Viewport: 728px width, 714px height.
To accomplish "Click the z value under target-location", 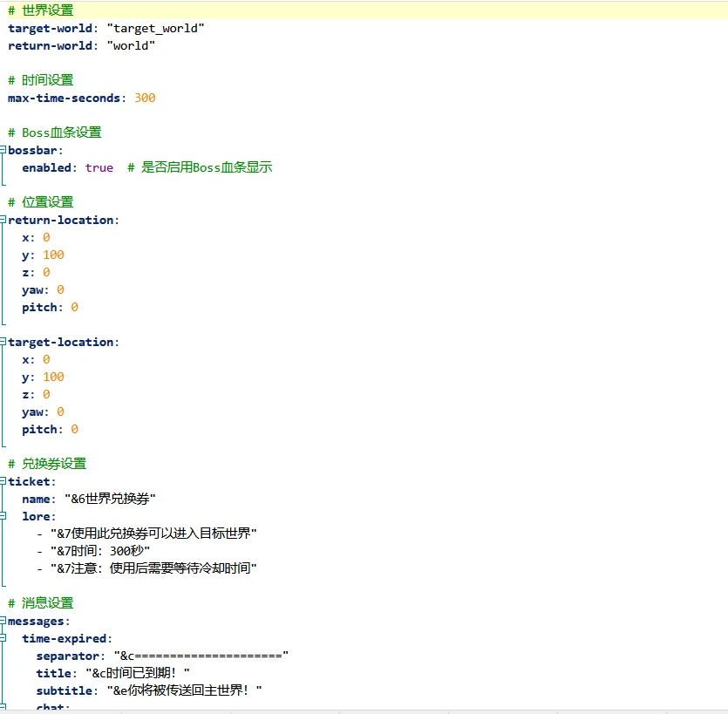I will click(x=46, y=395).
